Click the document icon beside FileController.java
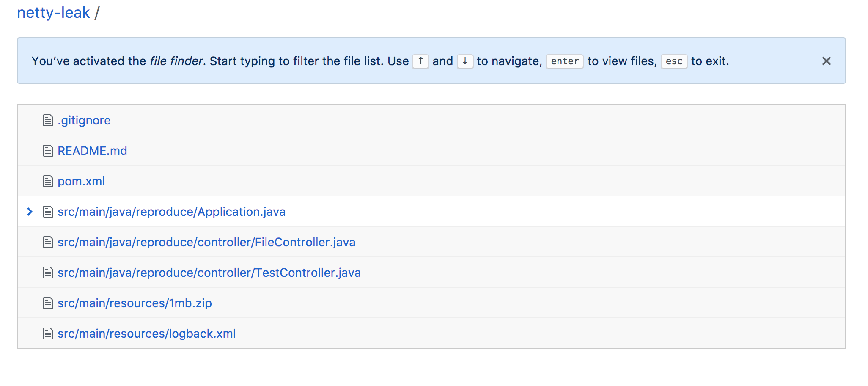Screen dimensions: 868x386 click(47, 242)
